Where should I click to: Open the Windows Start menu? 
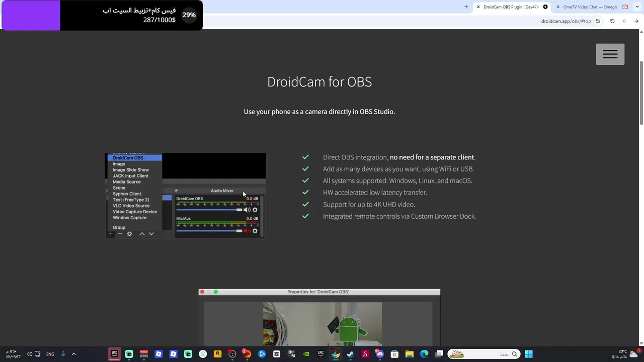click(x=529, y=354)
